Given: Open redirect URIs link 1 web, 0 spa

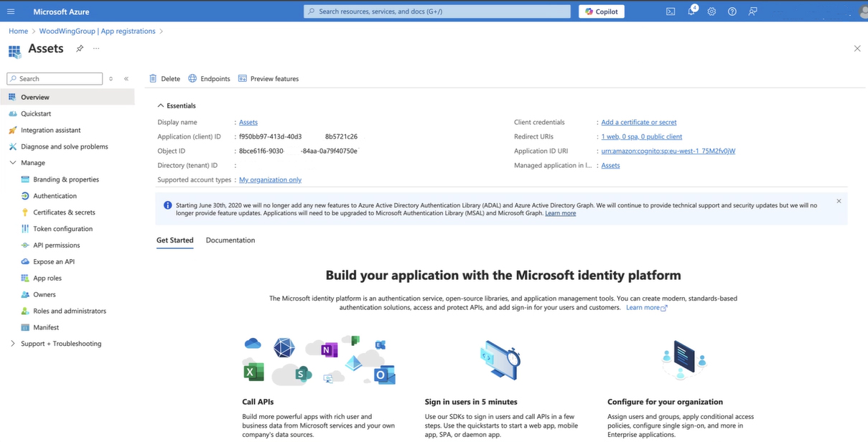Looking at the screenshot, I should coord(642,137).
